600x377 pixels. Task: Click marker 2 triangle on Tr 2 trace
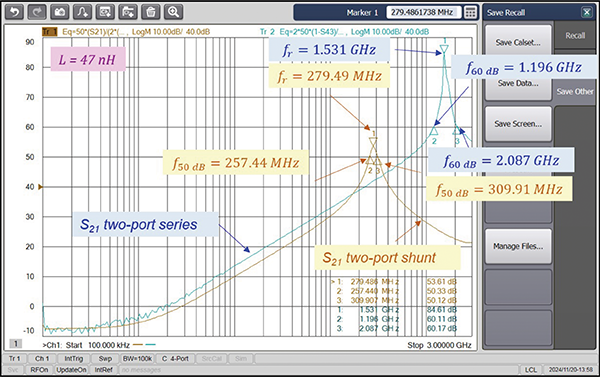[434, 131]
